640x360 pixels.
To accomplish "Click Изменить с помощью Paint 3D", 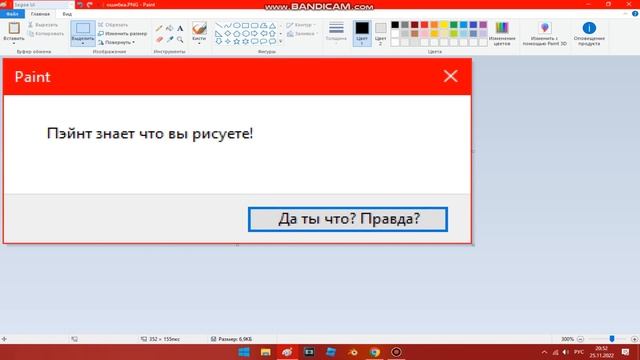I will pyautogui.click(x=544, y=33).
